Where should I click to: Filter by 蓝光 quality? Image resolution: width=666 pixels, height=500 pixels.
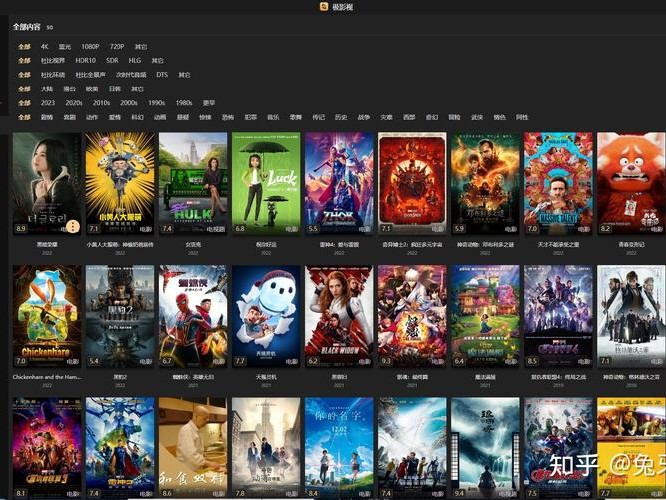tap(65, 47)
